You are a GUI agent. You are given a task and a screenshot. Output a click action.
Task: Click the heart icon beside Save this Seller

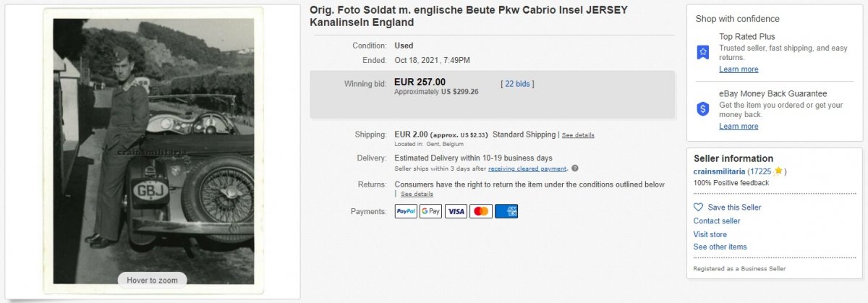point(698,208)
